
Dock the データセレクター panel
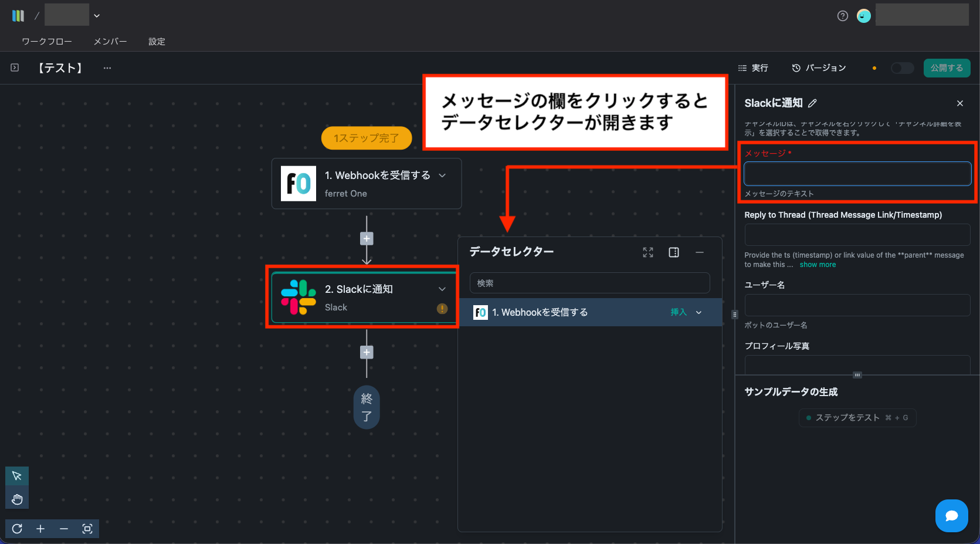[x=674, y=252]
